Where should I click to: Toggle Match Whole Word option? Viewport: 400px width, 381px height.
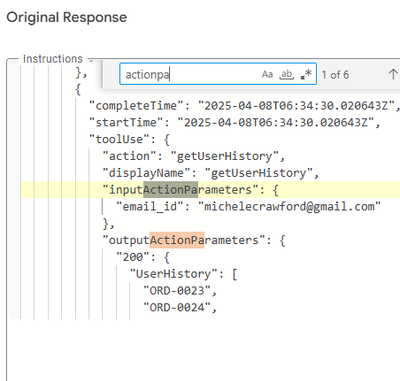click(287, 74)
